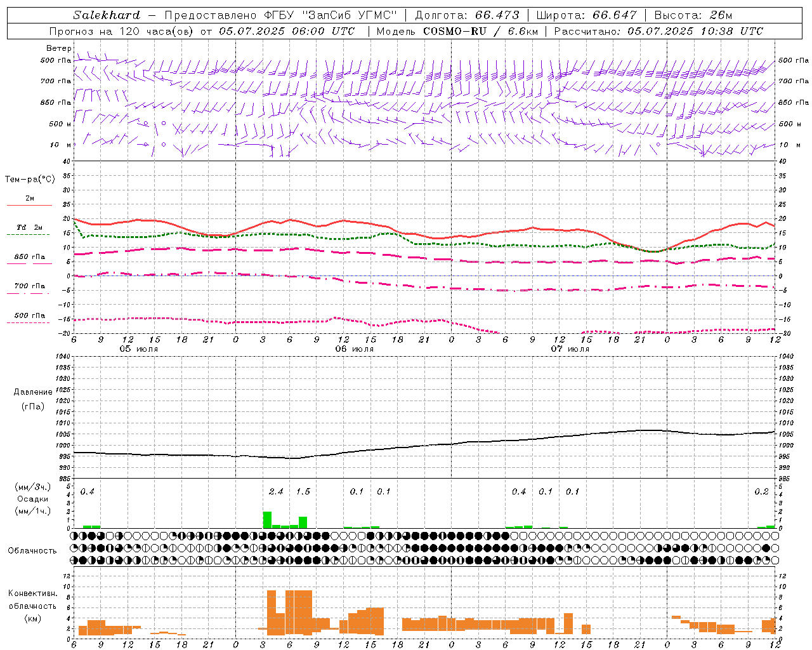Screen dimensions: 812x650
Task: Click the "Высота: 26м" header field
Action: coord(693,15)
